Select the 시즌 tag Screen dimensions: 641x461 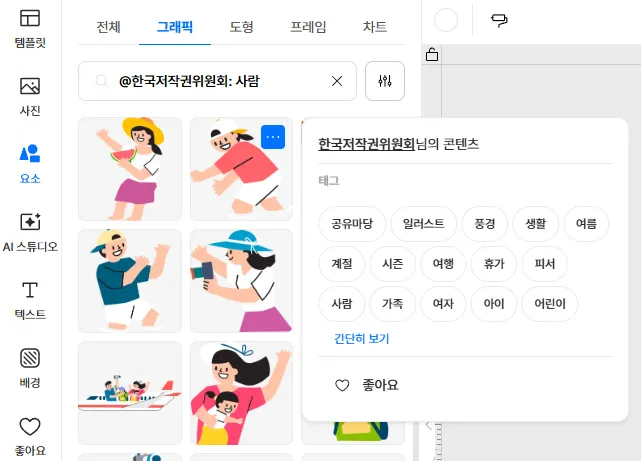392,264
